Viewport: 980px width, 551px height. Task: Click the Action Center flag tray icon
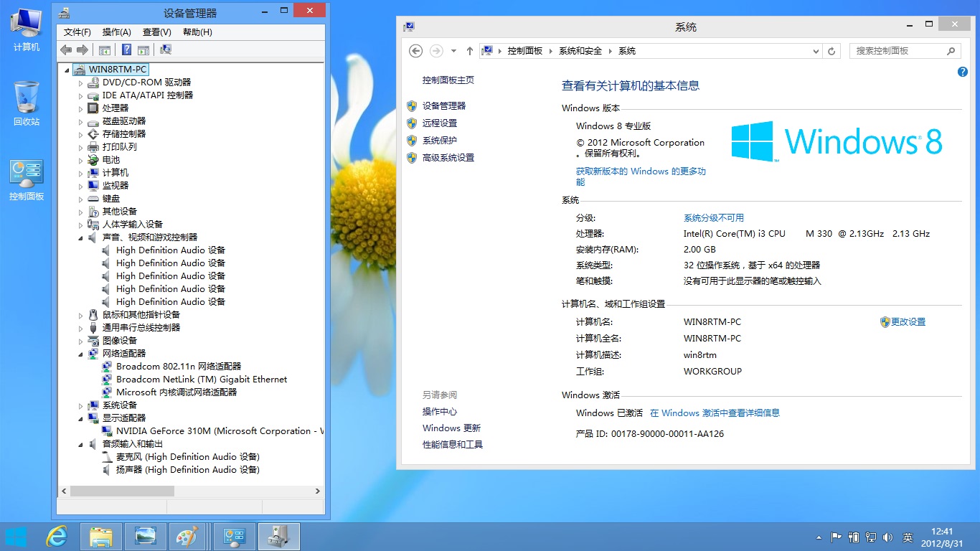click(x=837, y=537)
